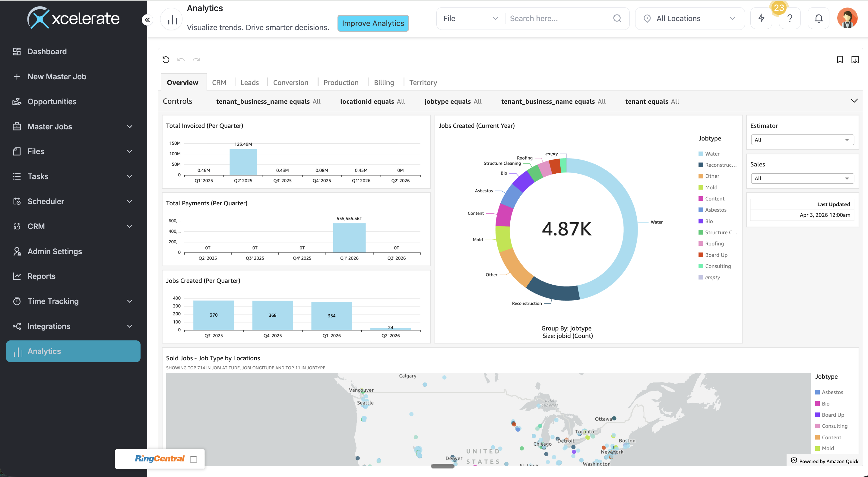The width and height of the screenshot is (868, 477).
Task: Click the help question mark icon
Action: click(790, 18)
